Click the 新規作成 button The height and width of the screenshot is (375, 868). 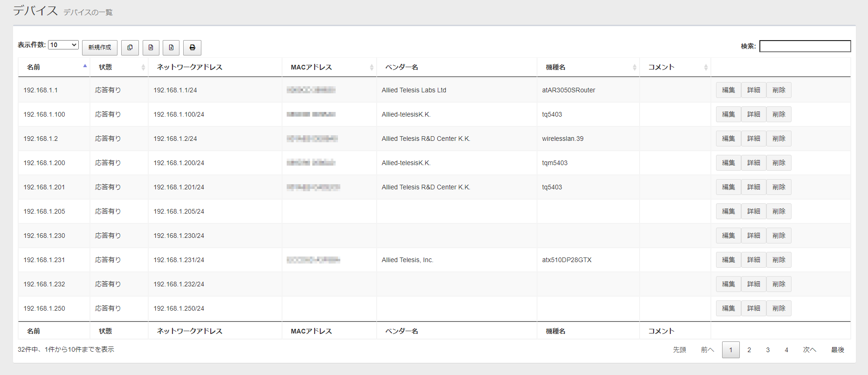[100, 48]
